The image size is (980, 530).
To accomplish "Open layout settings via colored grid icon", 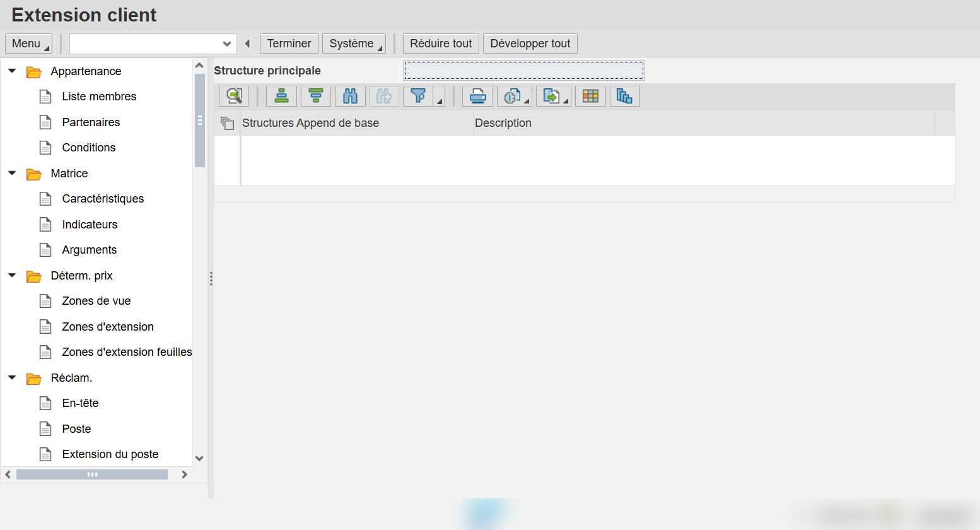I will pyautogui.click(x=590, y=96).
